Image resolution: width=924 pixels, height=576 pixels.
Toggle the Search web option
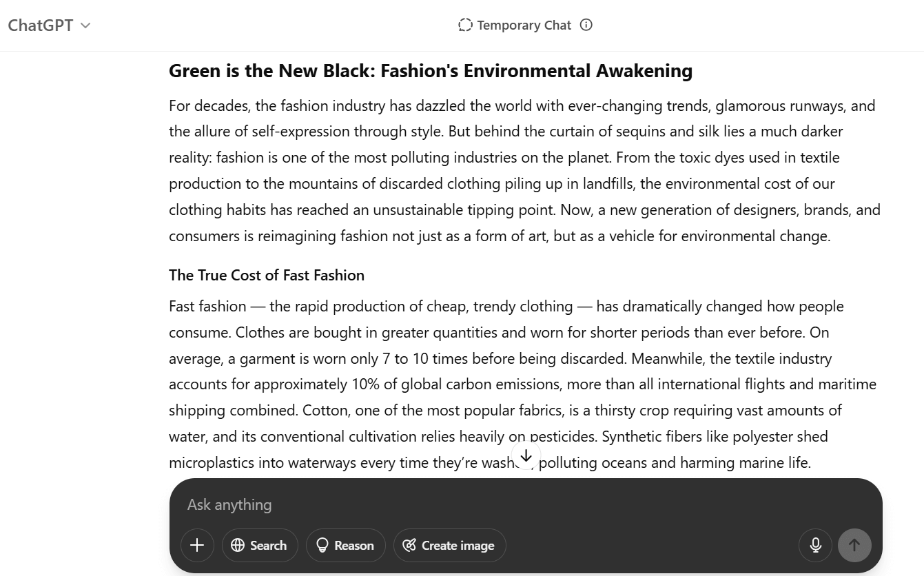coord(260,545)
